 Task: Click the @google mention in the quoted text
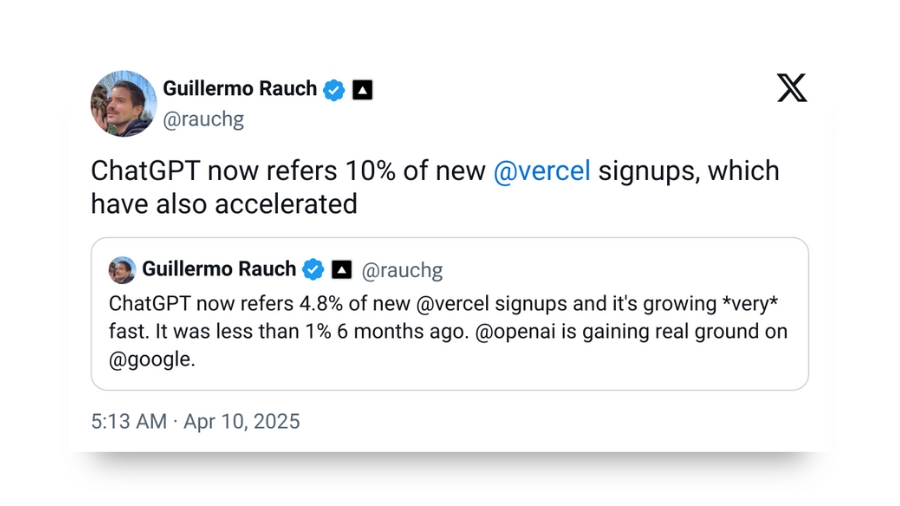152,360
